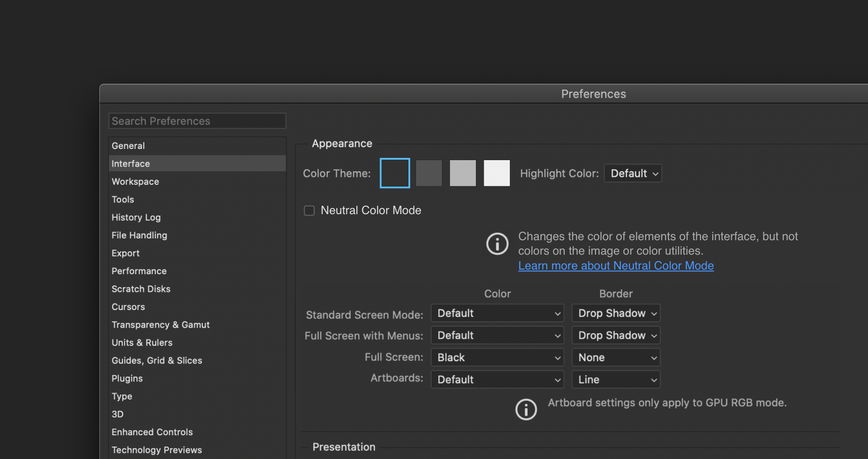Go to General preferences section
868x459 pixels.
point(128,146)
